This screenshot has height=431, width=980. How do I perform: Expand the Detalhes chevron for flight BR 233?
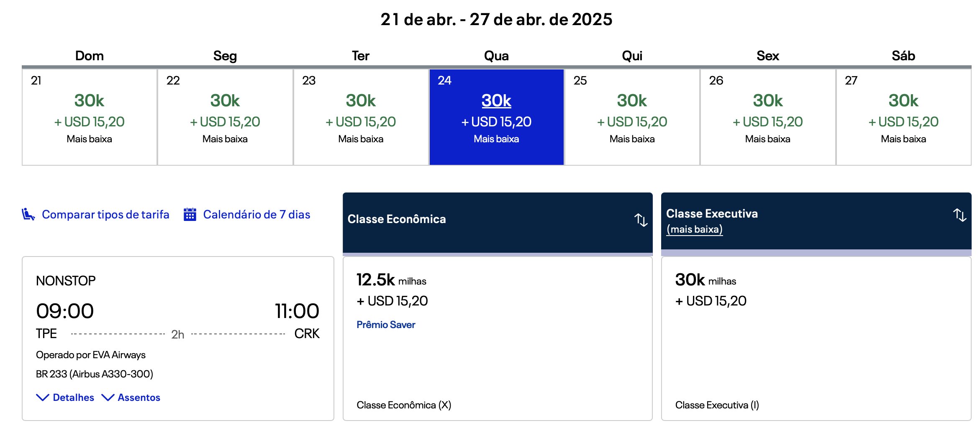pos(43,398)
